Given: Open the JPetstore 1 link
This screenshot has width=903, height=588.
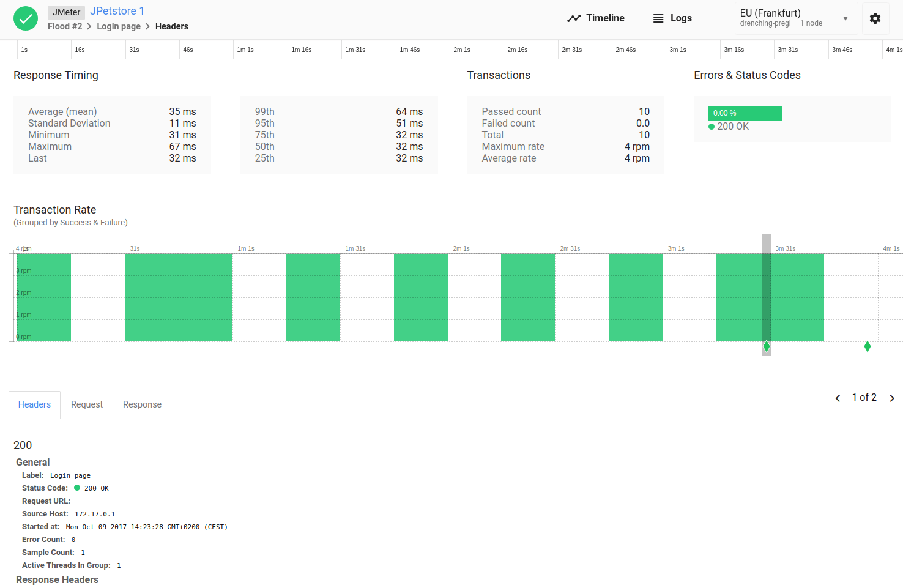Looking at the screenshot, I should [x=117, y=11].
